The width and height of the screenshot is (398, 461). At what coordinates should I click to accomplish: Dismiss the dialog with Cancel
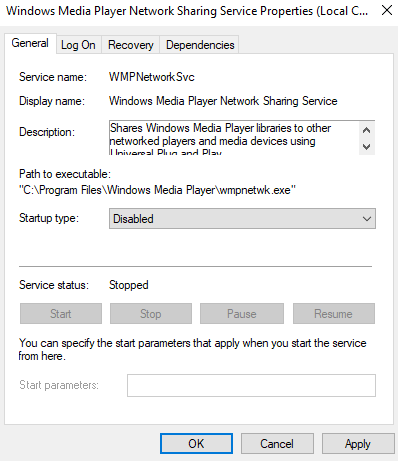pos(277,444)
